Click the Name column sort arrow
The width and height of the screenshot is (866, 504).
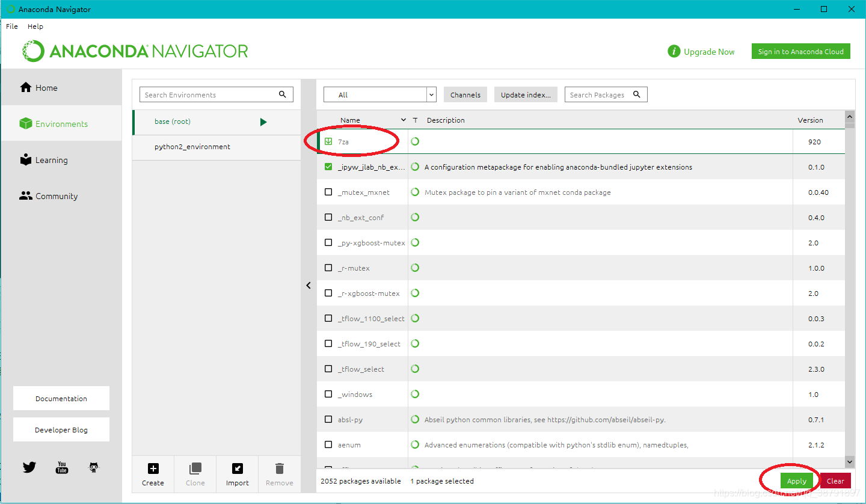click(404, 120)
